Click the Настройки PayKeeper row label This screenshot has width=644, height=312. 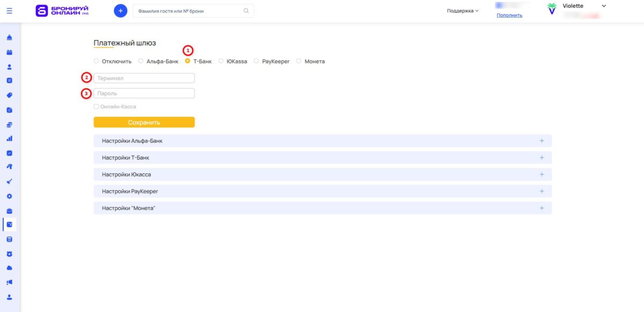click(x=130, y=191)
